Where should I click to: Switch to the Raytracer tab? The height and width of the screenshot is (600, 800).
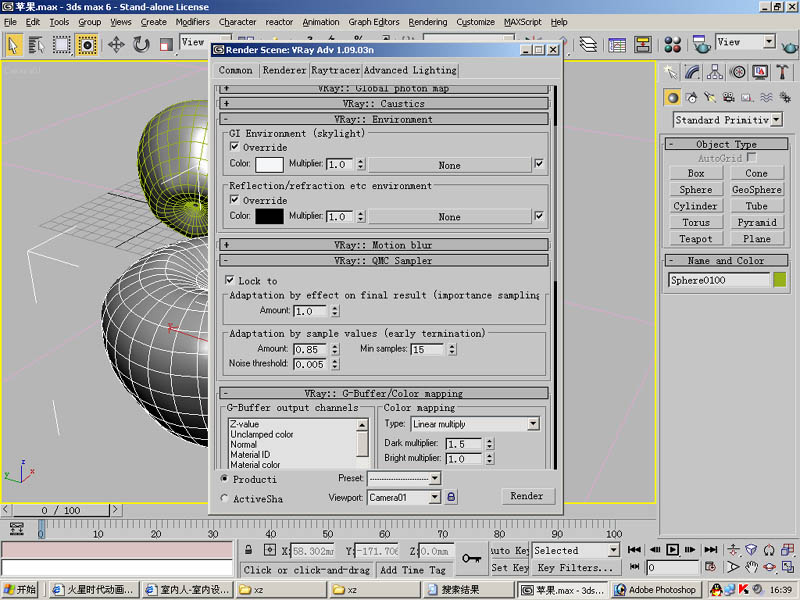[x=335, y=70]
